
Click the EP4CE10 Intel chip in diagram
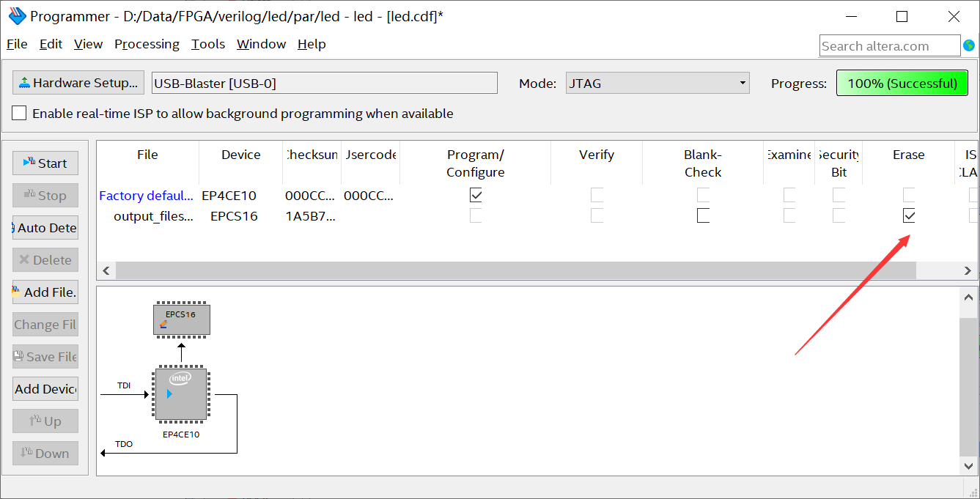[x=181, y=394]
